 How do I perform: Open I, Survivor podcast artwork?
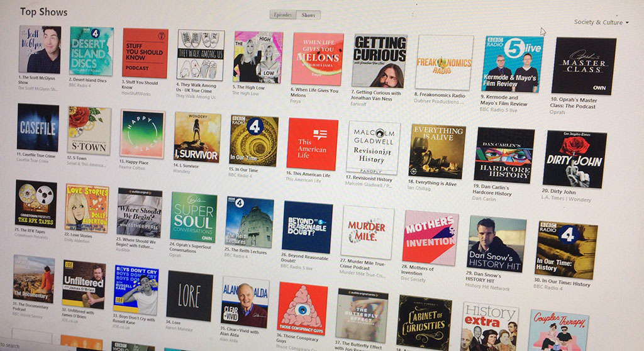197,137
